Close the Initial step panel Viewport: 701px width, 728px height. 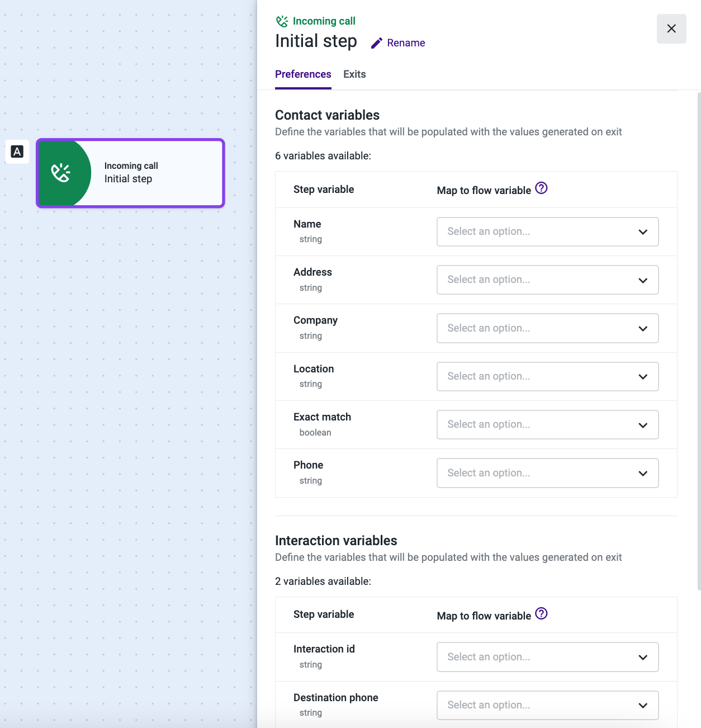point(671,29)
